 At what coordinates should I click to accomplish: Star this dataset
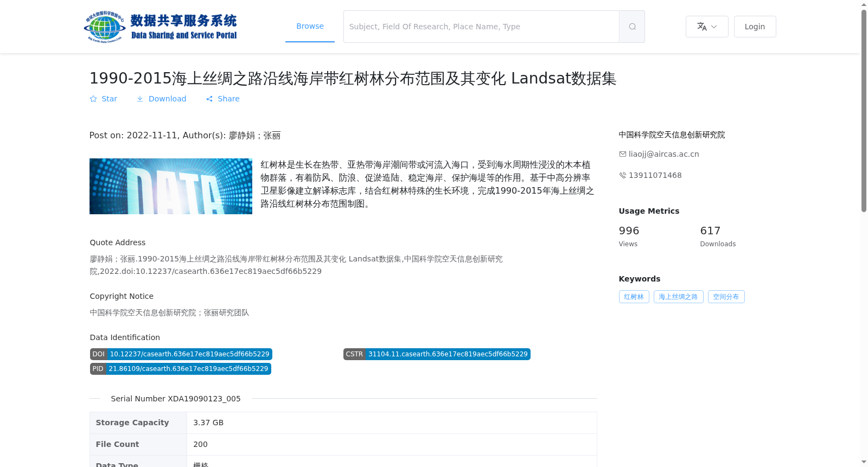[104, 99]
